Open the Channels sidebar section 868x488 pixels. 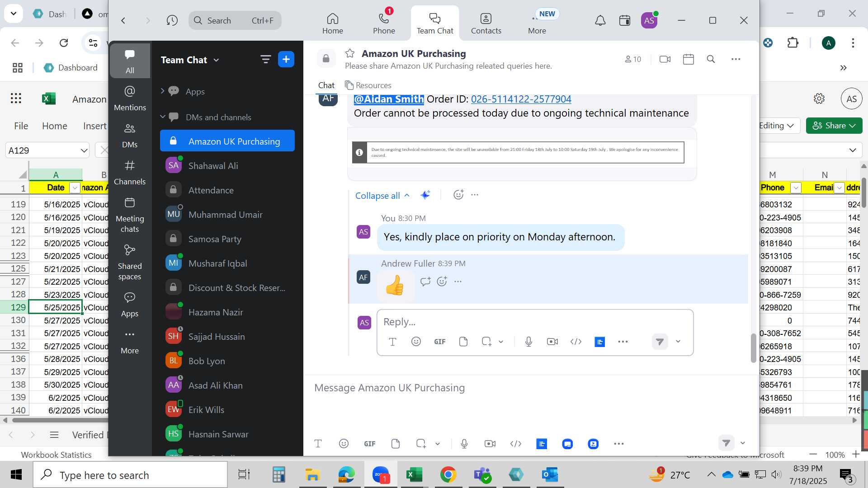(130, 172)
